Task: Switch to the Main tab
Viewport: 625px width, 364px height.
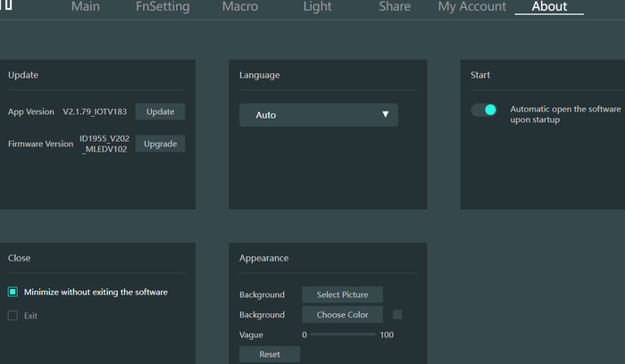Action: click(x=85, y=7)
